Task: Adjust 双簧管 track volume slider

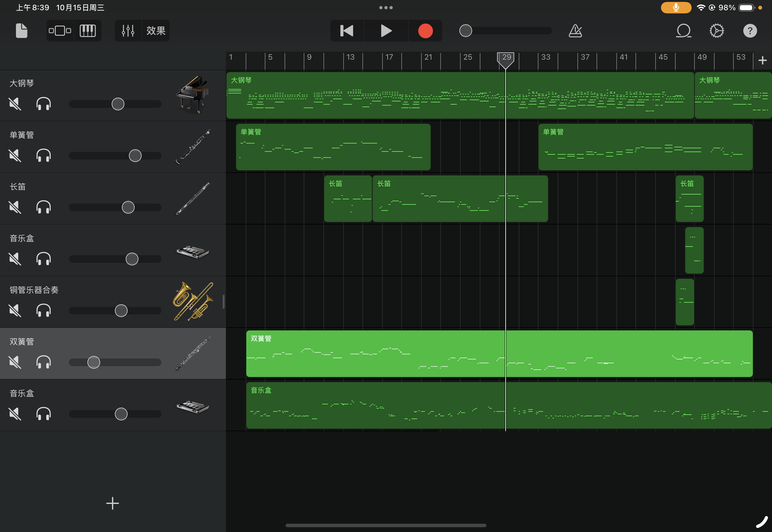Action: [115, 362]
